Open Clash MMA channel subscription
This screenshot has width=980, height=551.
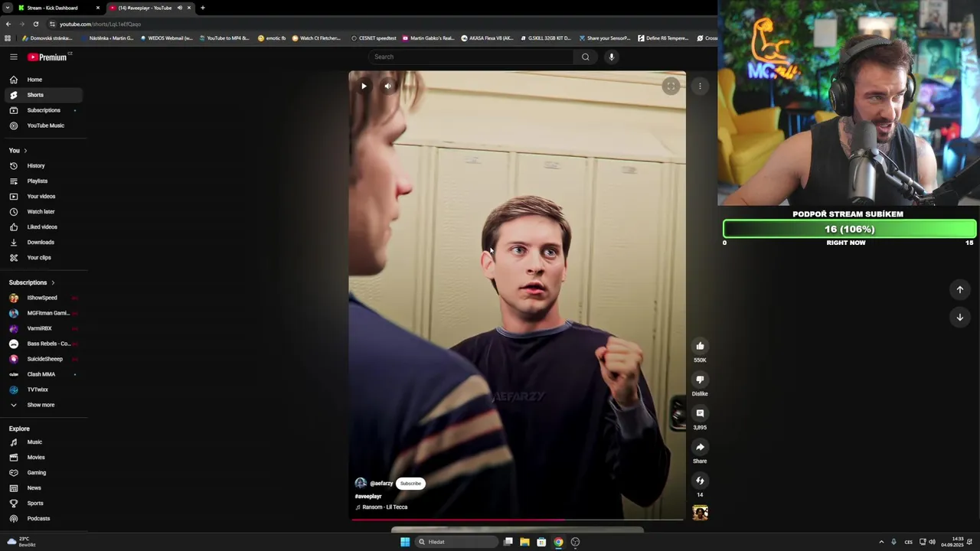(x=42, y=374)
